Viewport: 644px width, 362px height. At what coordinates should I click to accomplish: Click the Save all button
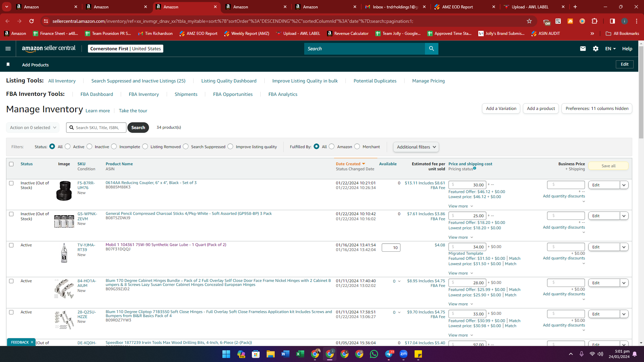[608, 166]
